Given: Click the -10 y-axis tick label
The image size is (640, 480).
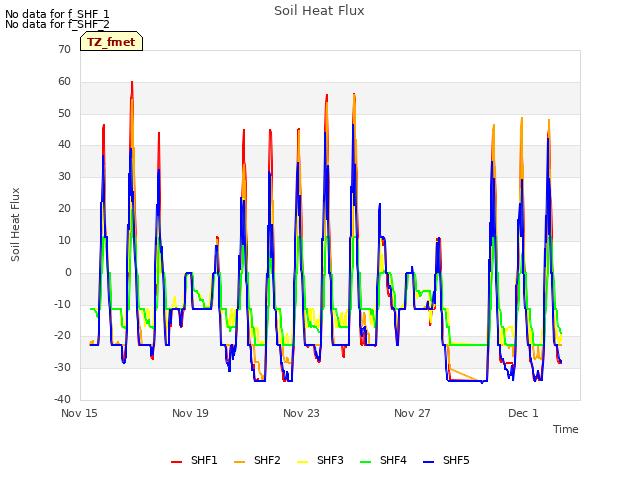Looking at the screenshot, I should click(x=62, y=304).
